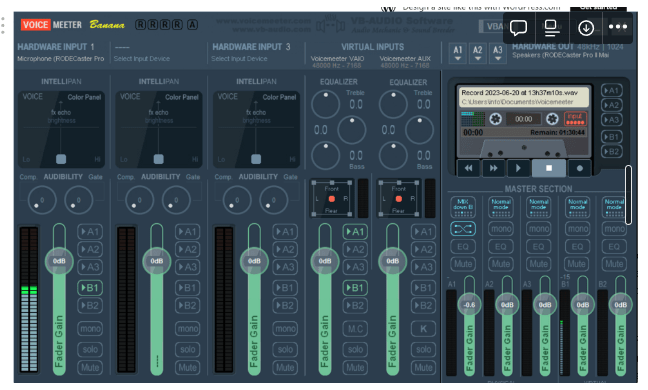Click the VBAN button in header
The height and width of the screenshot is (390, 648).
494,26
